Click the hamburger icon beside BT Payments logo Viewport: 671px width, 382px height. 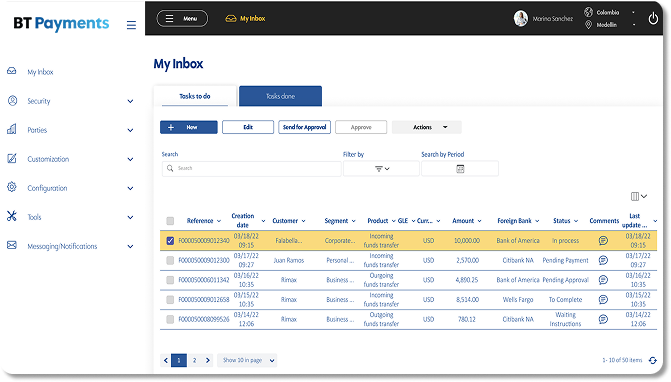(131, 25)
